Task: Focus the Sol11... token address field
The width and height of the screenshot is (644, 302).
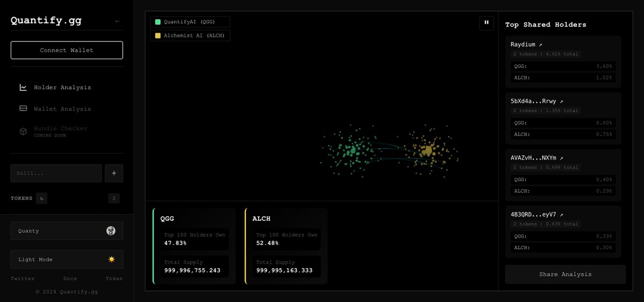Action: pos(56,173)
